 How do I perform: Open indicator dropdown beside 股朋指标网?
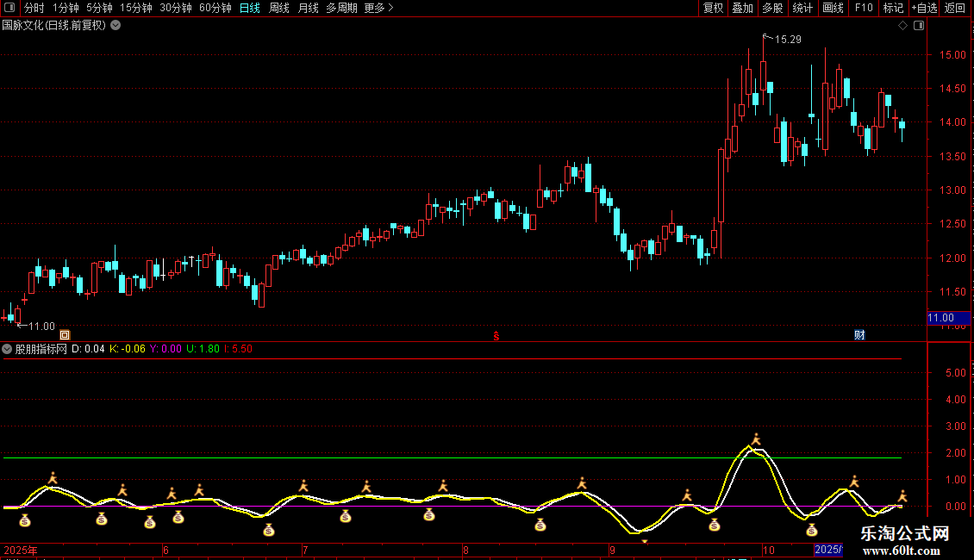(7, 349)
